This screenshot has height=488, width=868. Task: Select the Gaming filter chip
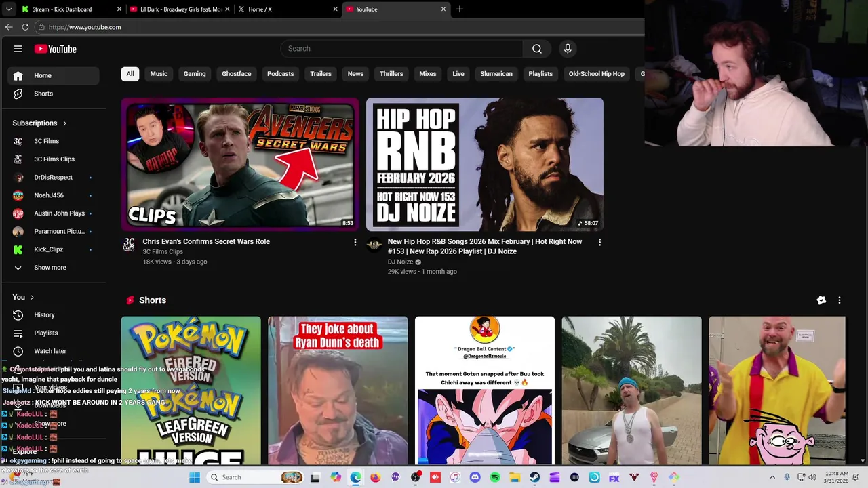pos(195,74)
